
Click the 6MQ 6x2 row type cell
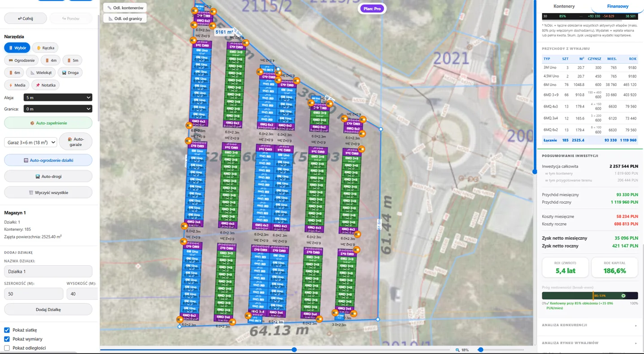click(551, 130)
